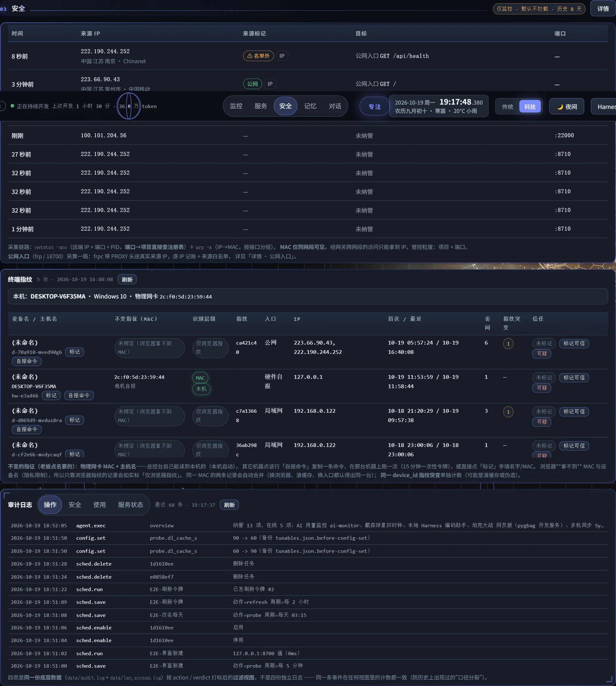The height and width of the screenshot is (686, 616).
Task: Switch to the 监控 navigation tab
Action: (x=236, y=106)
